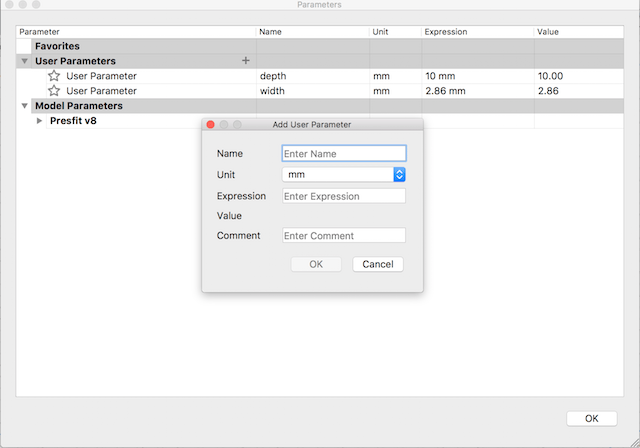
Task: Collapse the Model Parameters section
Action: (x=24, y=106)
